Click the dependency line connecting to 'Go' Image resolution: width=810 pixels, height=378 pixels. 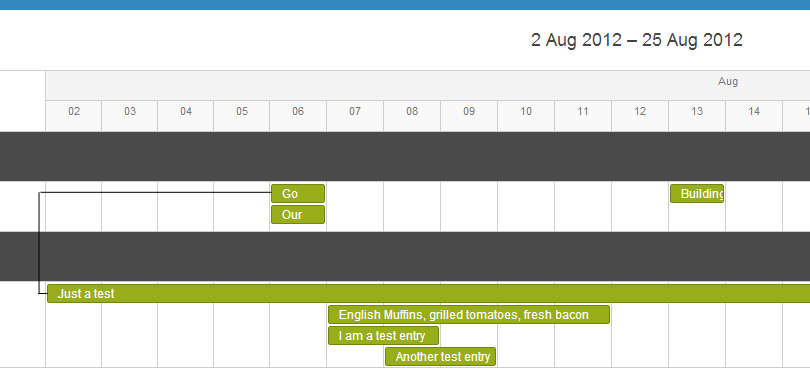pos(155,193)
